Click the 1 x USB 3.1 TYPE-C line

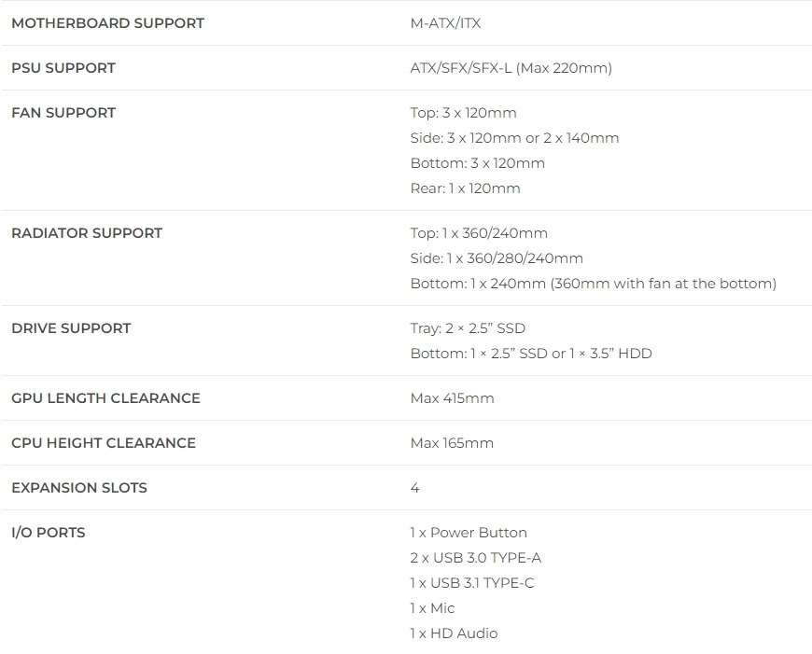472,583
